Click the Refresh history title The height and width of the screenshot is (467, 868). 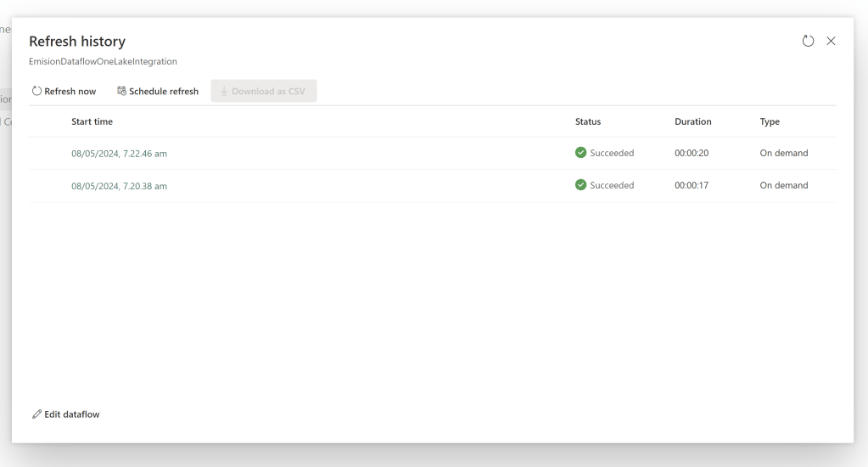pos(77,42)
